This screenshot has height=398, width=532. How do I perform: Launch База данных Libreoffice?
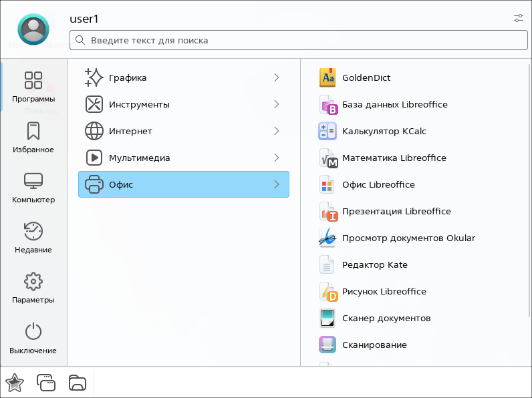394,104
